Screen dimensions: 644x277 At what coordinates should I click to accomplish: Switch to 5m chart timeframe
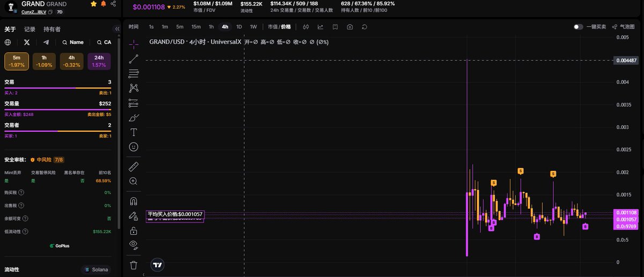180,27
